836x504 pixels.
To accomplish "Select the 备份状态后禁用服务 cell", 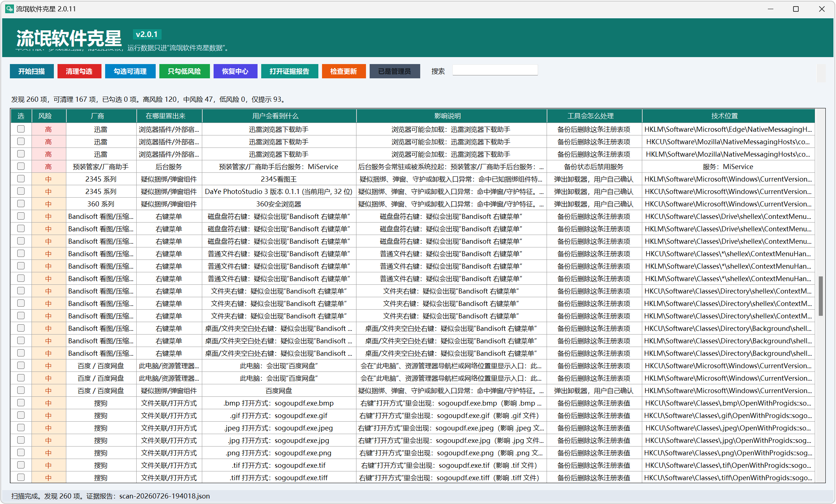I will pyautogui.click(x=594, y=167).
